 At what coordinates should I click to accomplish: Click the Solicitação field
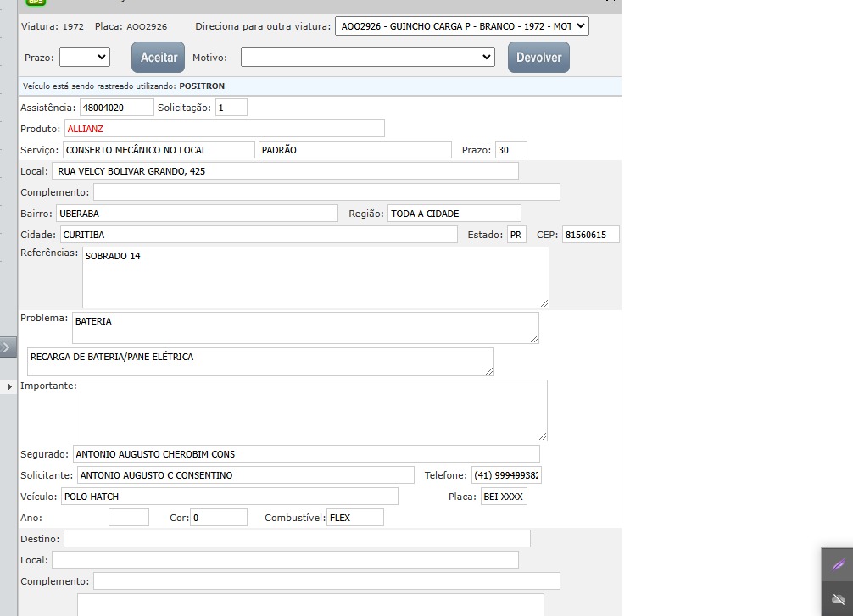click(x=231, y=108)
